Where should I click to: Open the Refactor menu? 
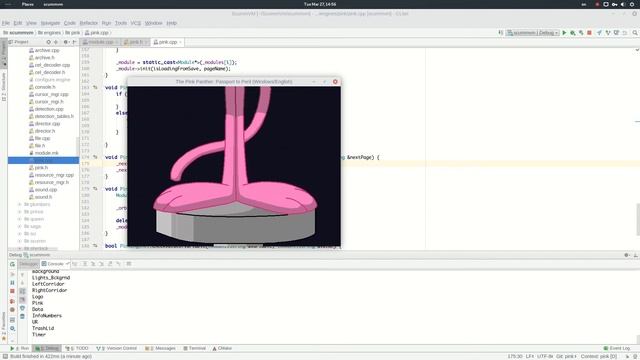[89, 23]
